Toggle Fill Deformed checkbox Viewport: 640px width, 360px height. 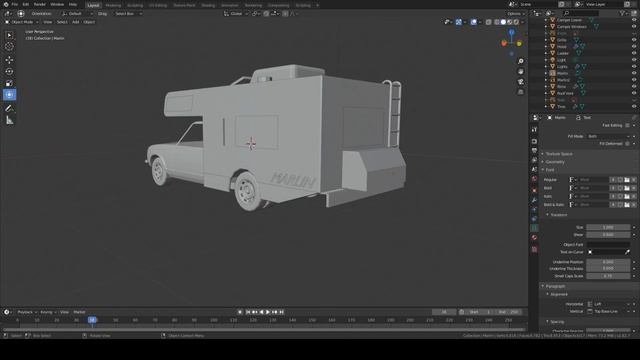click(x=627, y=144)
